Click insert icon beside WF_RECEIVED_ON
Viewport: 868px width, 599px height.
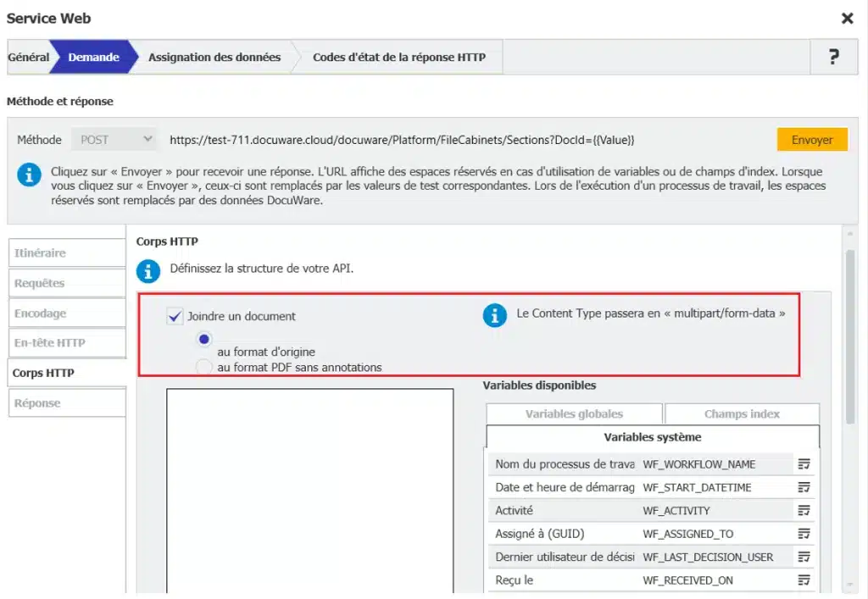coord(804,580)
